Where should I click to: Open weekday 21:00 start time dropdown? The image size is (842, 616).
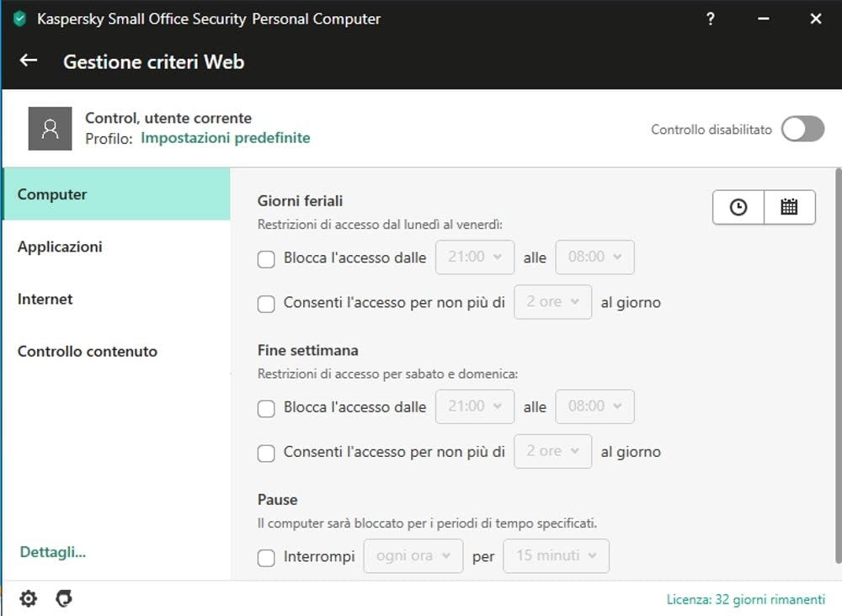pos(475,258)
